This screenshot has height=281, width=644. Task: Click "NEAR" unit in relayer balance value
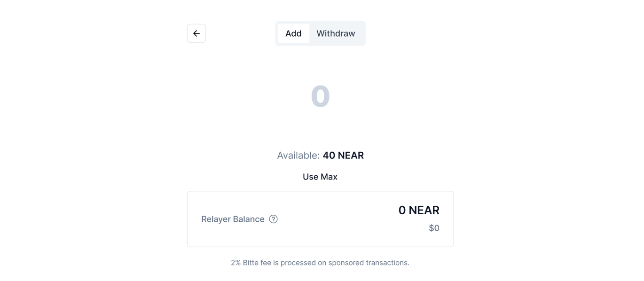pos(424,210)
